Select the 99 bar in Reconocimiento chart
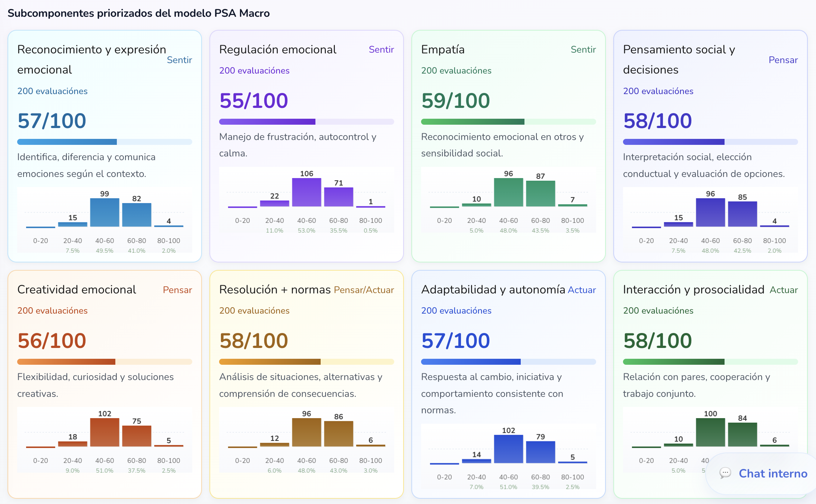The height and width of the screenshot is (504, 816). click(x=105, y=212)
